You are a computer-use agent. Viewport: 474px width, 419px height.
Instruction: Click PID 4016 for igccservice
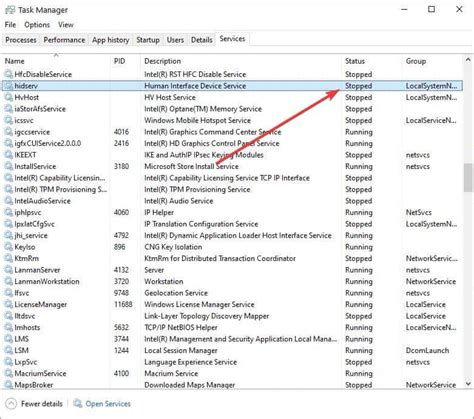coord(121,132)
